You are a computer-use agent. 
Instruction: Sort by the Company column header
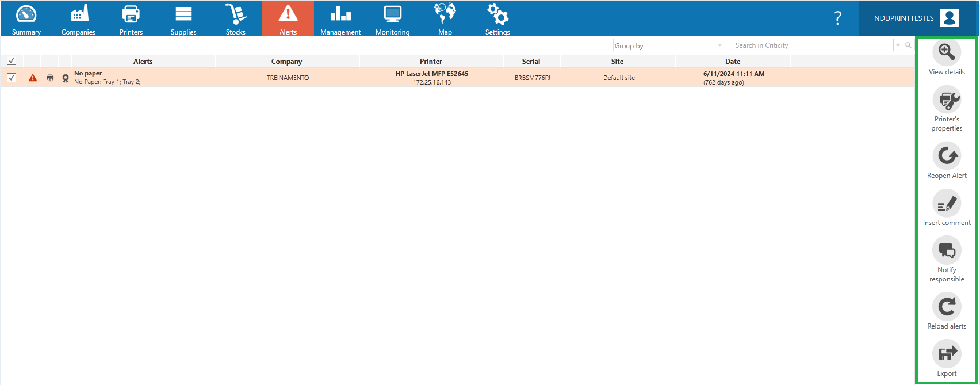(x=287, y=61)
